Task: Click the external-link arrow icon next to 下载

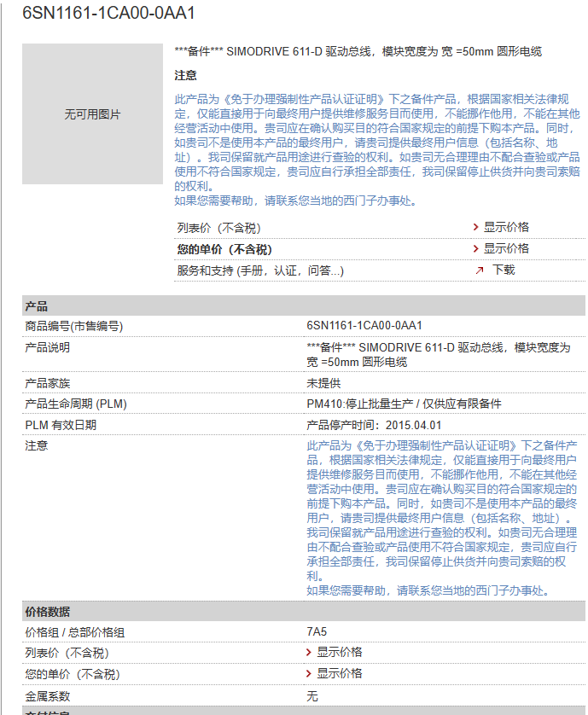Action: (x=480, y=270)
